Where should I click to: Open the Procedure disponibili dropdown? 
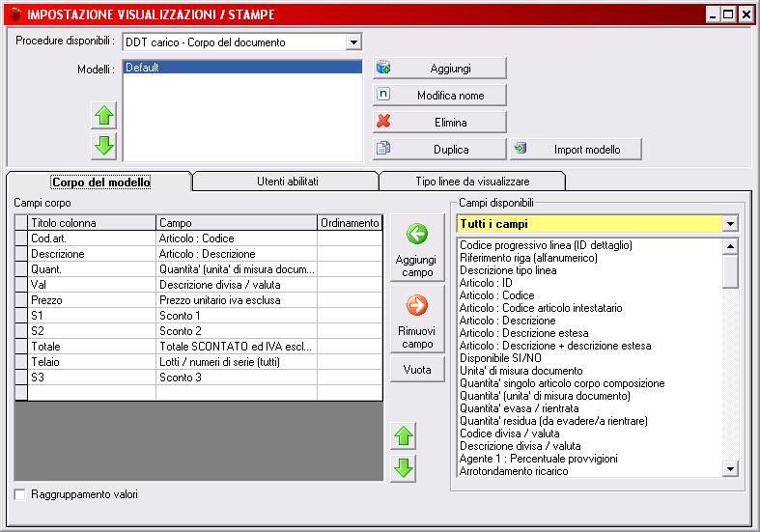coord(352,42)
